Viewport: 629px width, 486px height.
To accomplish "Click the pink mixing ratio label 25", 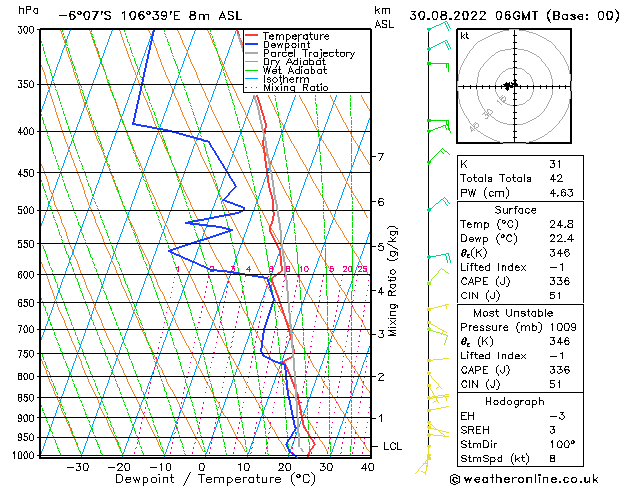I will point(363,269).
